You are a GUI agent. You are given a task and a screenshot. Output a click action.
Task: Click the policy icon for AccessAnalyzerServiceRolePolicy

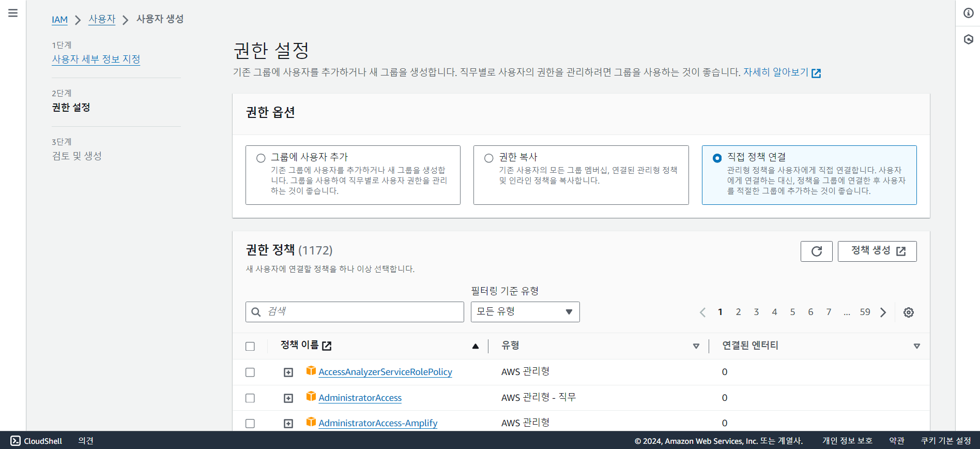click(x=311, y=370)
